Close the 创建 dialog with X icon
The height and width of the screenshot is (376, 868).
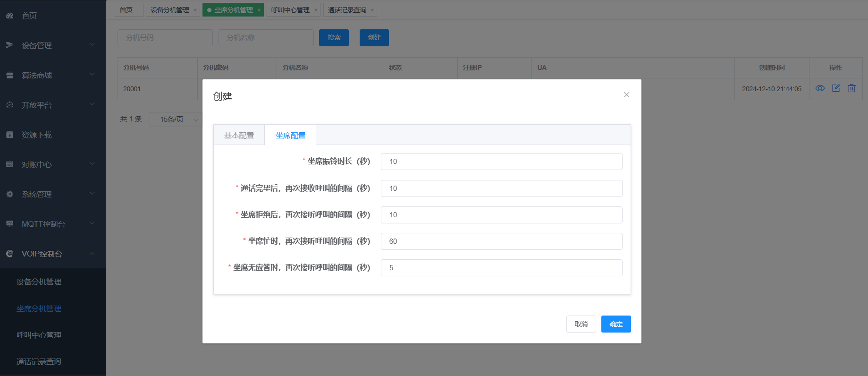[626, 95]
